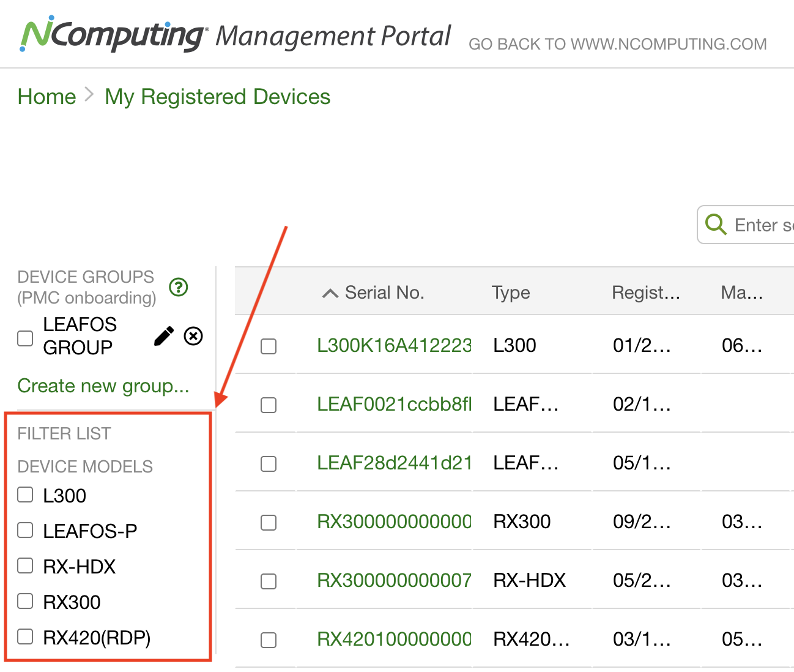The image size is (794, 672).
Task: Select the L300K16A412223 row checkbox
Action: coord(269,346)
